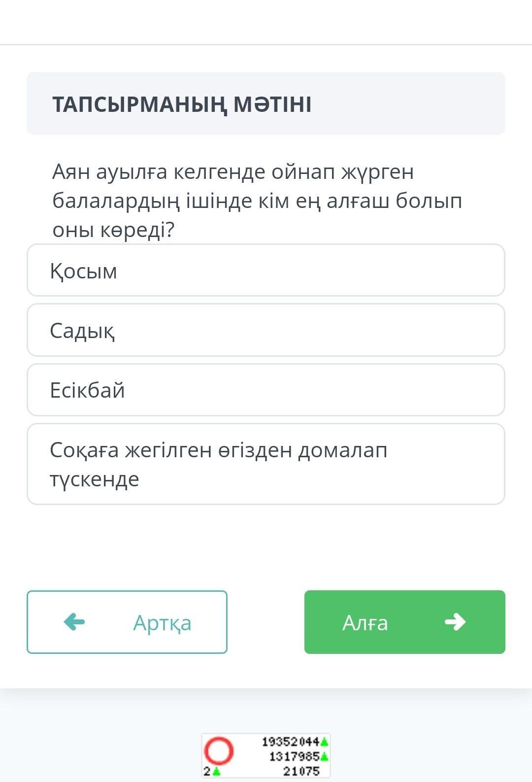
Task: Click the green arrow beside 1317985
Action: pos(324,756)
